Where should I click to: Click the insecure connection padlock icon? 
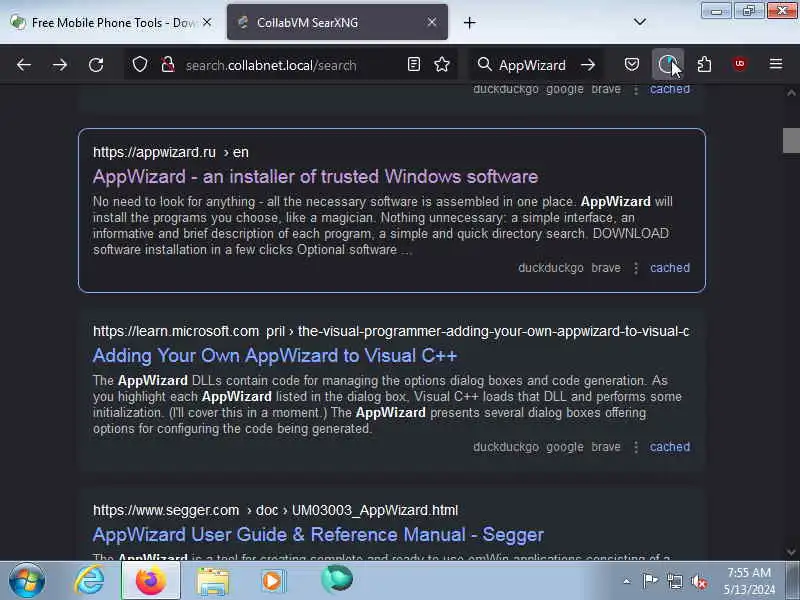click(x=168, y=65)
